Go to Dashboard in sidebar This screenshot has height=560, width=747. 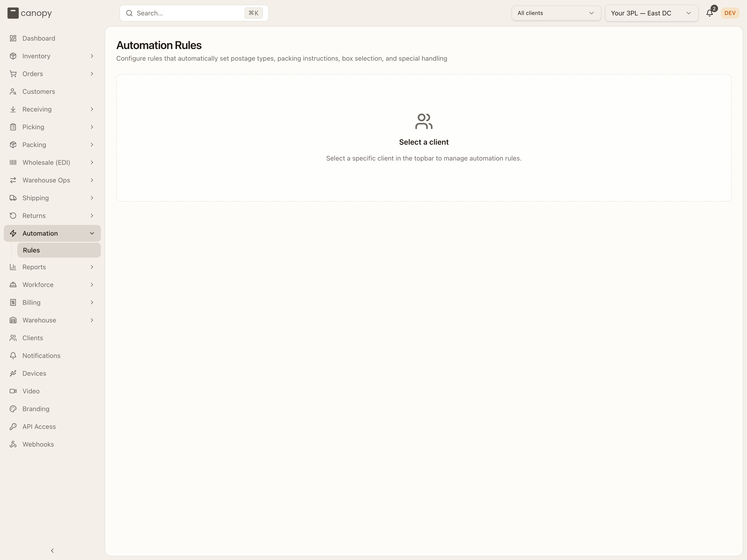coord(52,38)
